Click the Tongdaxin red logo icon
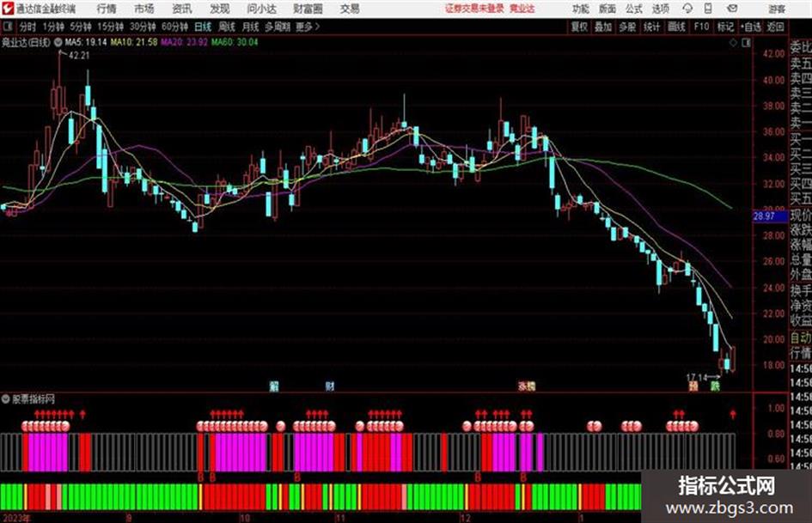The width and height of the screenshot is (812, 523). (8, 9)
